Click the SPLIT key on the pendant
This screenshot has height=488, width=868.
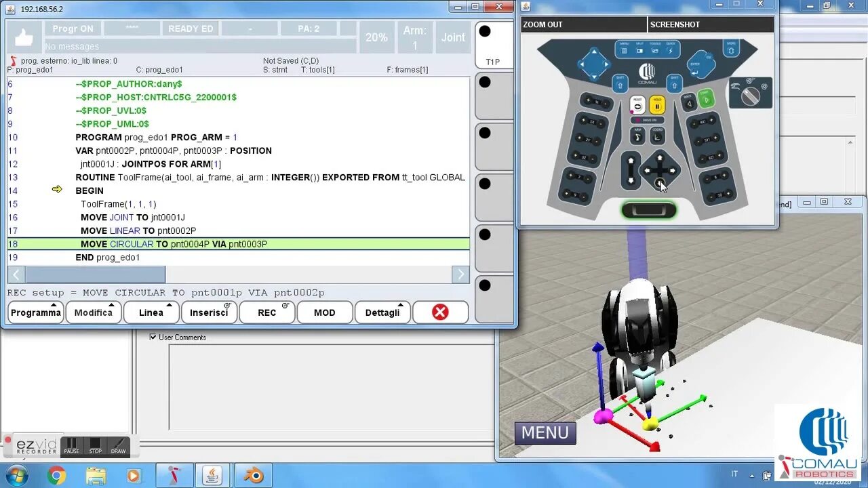tap(639, 49)
